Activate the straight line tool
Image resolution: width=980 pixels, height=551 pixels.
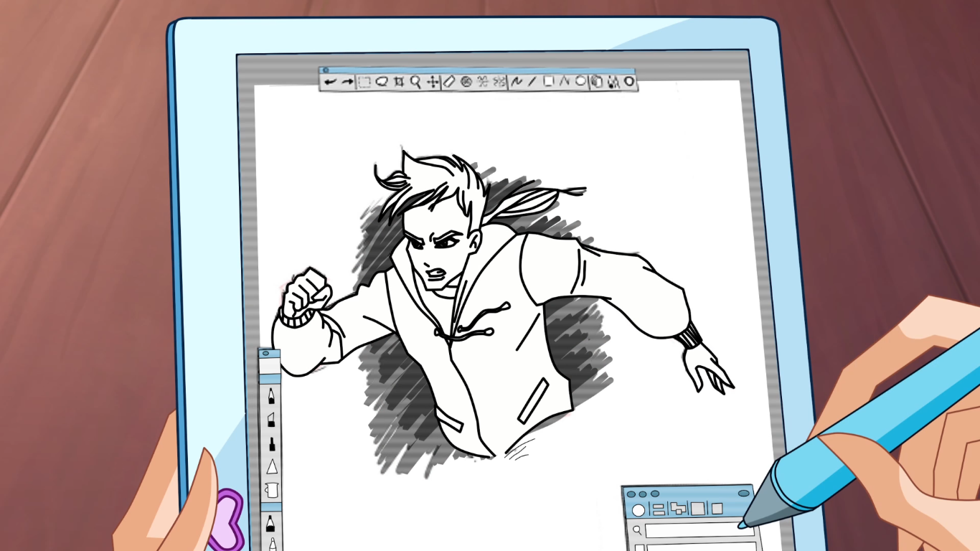pos(532,83)
